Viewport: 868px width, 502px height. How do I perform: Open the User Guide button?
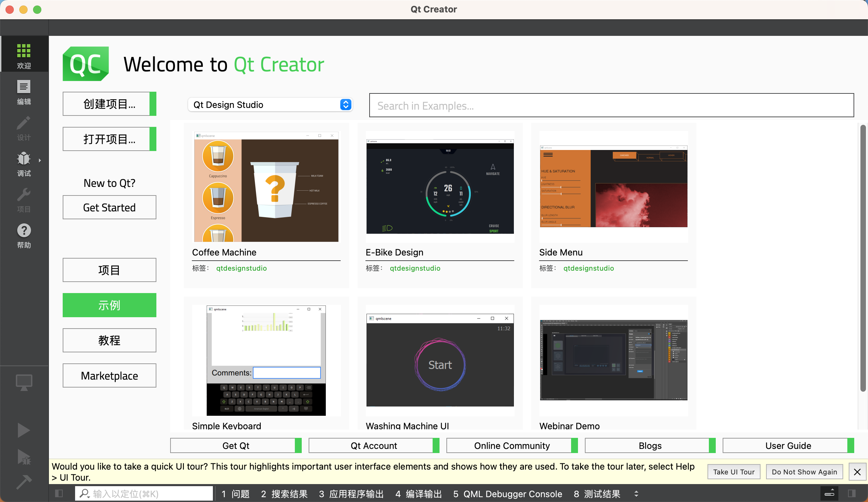(788, 445)
